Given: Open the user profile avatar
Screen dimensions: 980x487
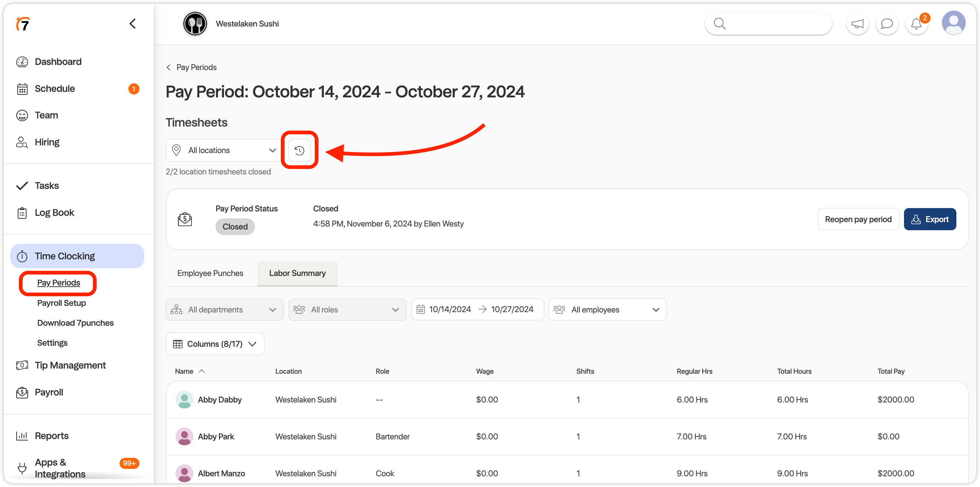Looking at the screenshot, I should pos(953,23).
